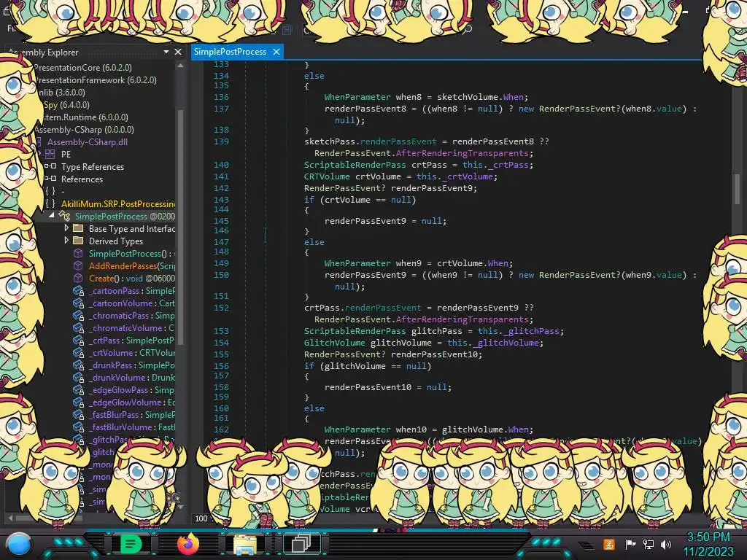Open the network tray icon
This screenshot has width=747, height=560.
[648, 544]
